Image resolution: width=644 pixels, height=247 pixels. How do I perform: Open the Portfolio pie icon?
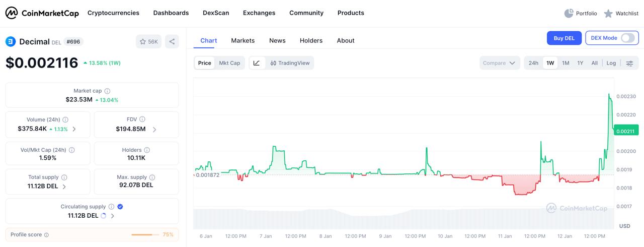point(569,13)
